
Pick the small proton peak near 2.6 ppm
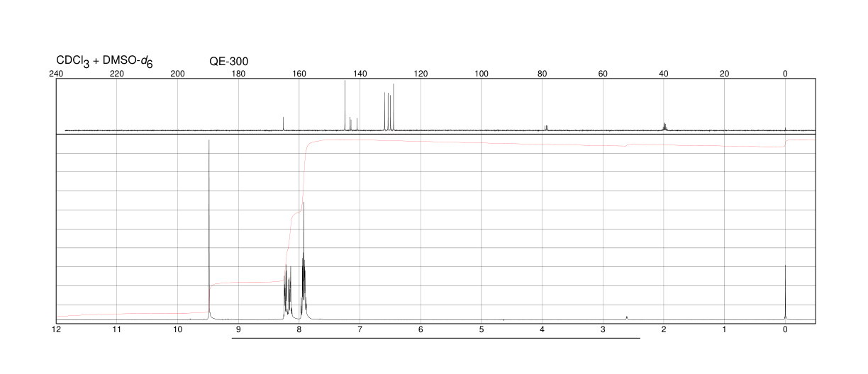pyautogui.click(x=627, y=317)
